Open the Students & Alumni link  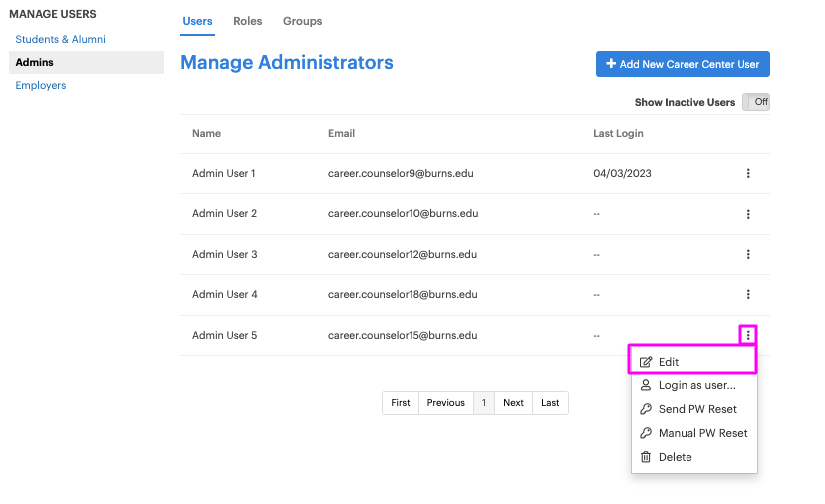(x=60, y=40)
